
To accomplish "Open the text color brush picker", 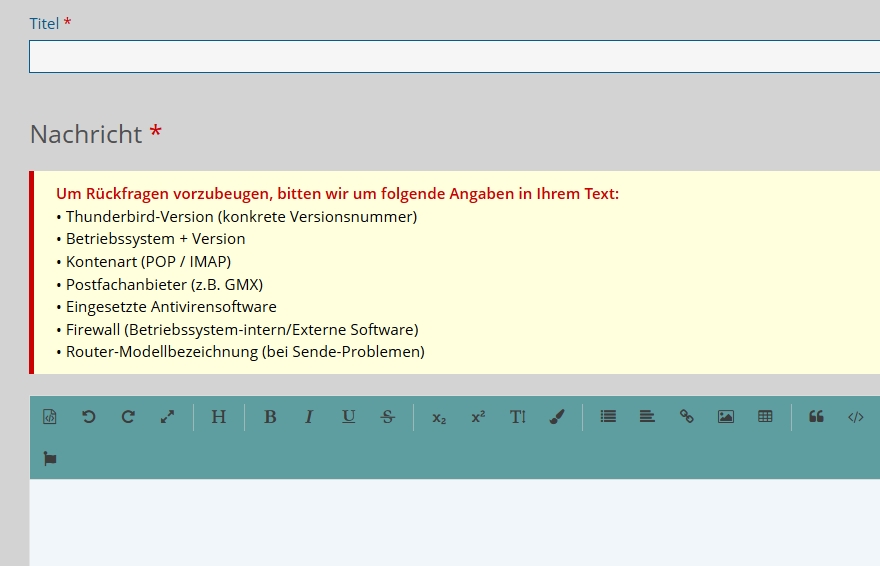I will pos(557,417).
